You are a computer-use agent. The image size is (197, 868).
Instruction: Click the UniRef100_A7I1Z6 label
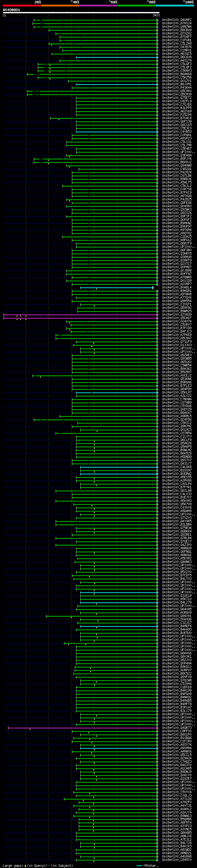[x=177, y=799]
